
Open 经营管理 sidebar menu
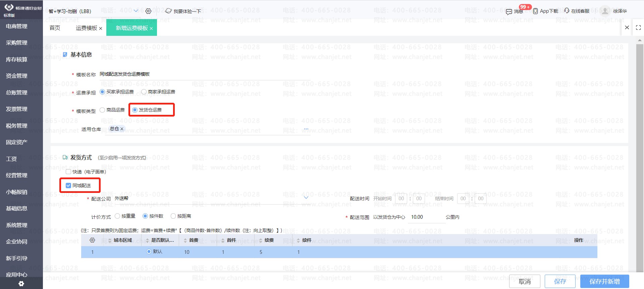tap(17, 175)
